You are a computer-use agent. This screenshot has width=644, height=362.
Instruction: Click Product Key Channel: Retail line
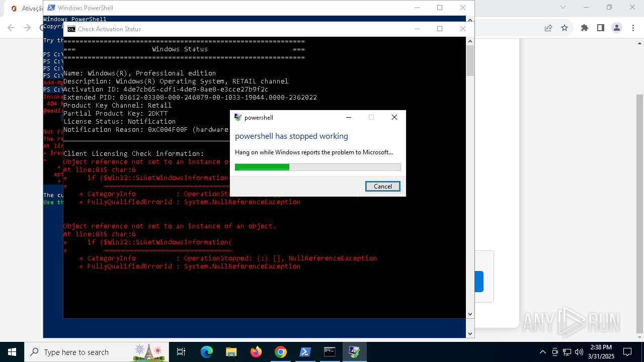(x=117, y=106)
